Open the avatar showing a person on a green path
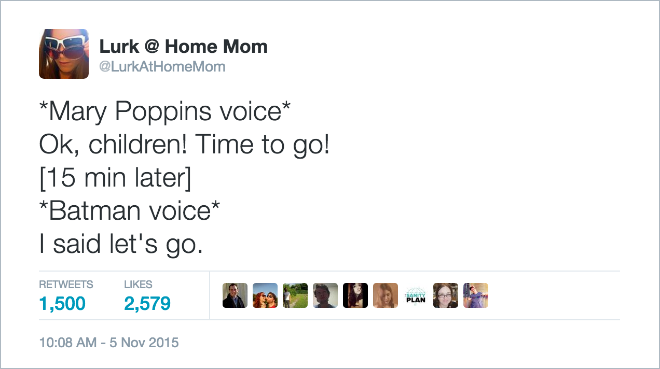660x369 pixels. coord(295,295)
